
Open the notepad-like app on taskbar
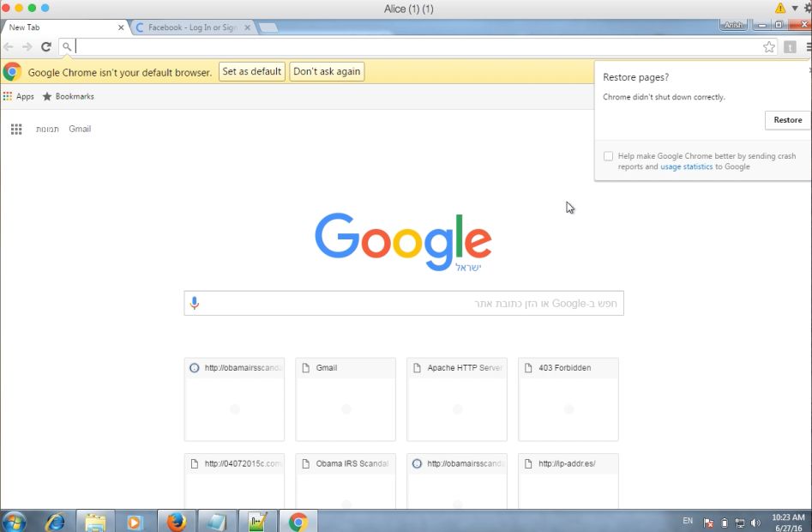pyautogui.click(x=217, y=522)
